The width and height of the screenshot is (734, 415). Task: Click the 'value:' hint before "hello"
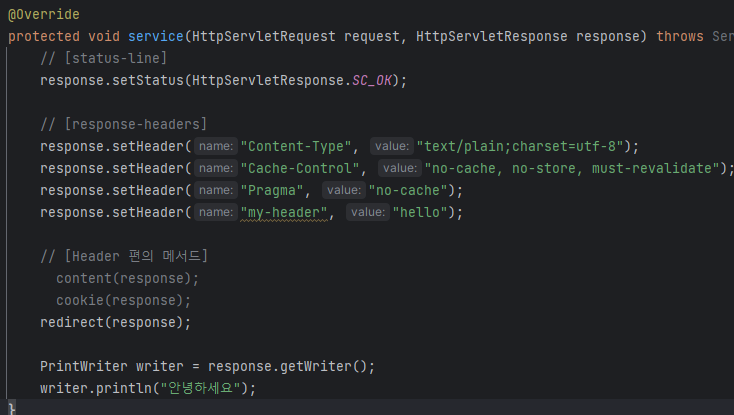point(368,212)
